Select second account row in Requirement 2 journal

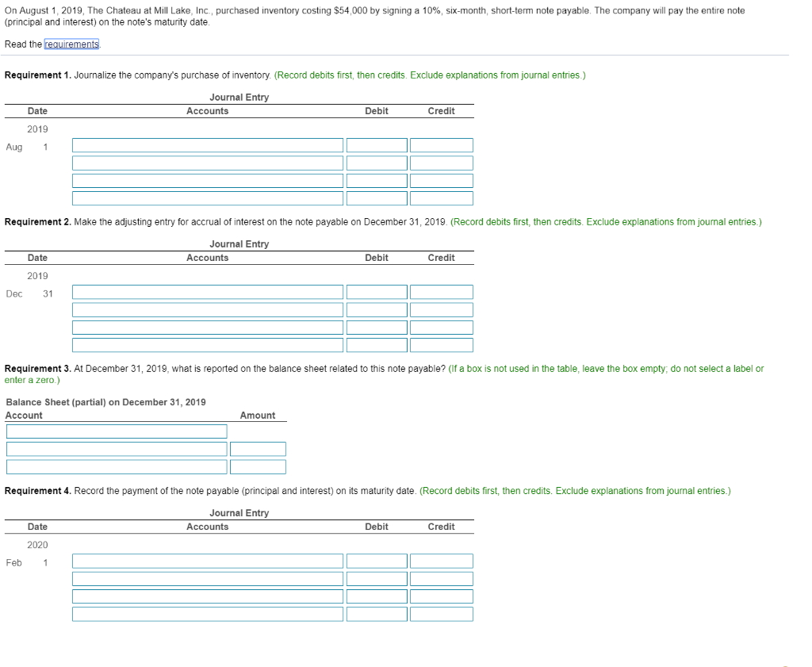coord(208,309)
